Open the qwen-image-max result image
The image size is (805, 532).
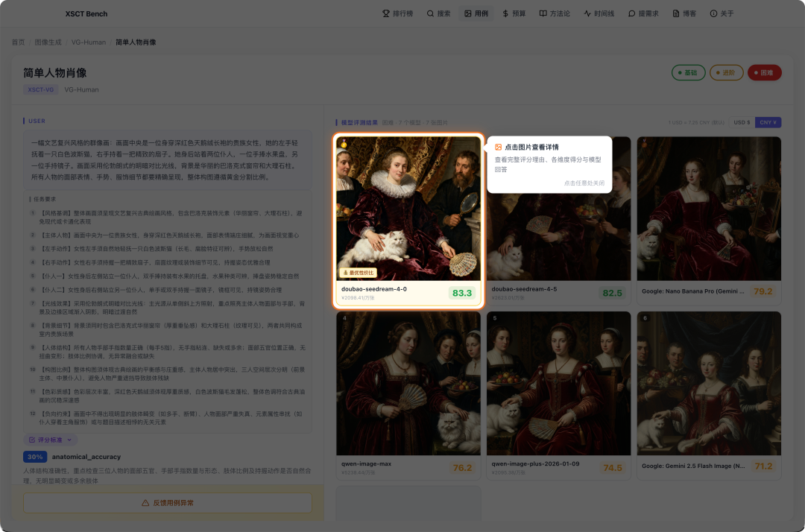pyautogui.click(x=408, y=383)
